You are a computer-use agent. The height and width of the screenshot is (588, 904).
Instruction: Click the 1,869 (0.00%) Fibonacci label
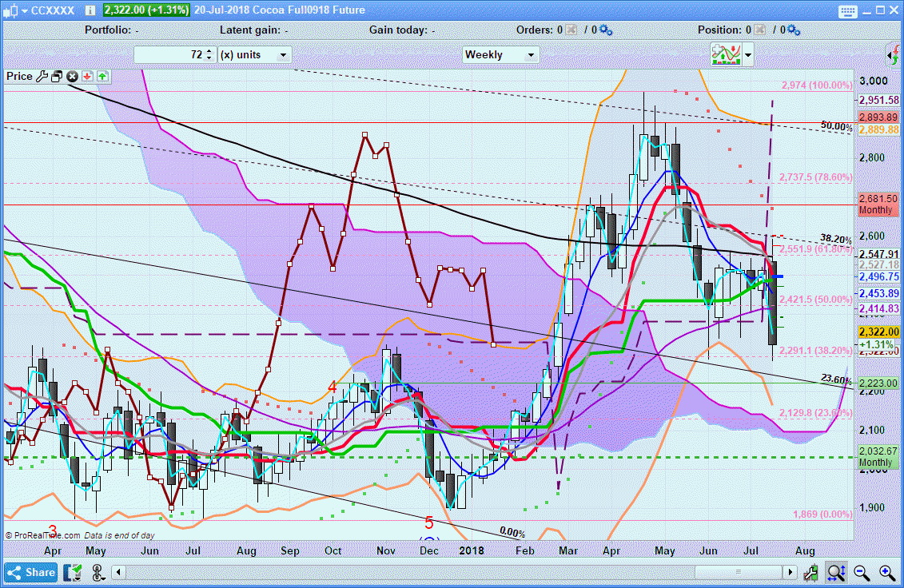click(822, 514)
